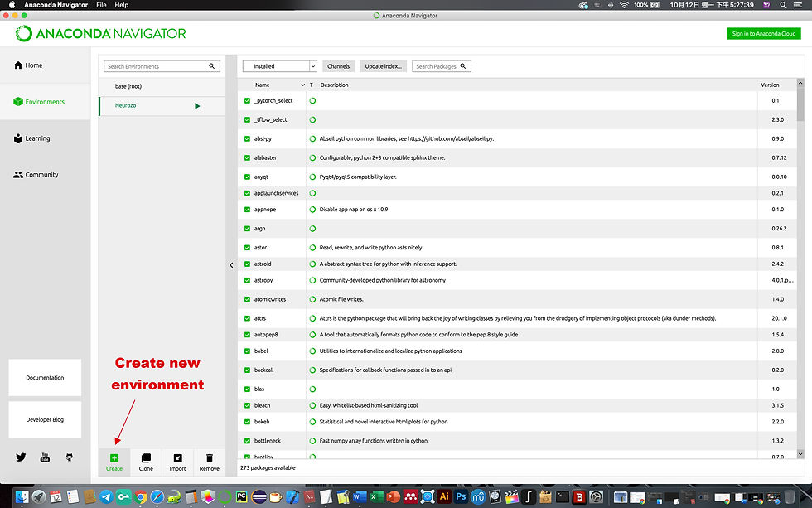Click the scrollbar down arrow in package list
The width and height of the screenshot is (812, 508).
click(800, 454)
